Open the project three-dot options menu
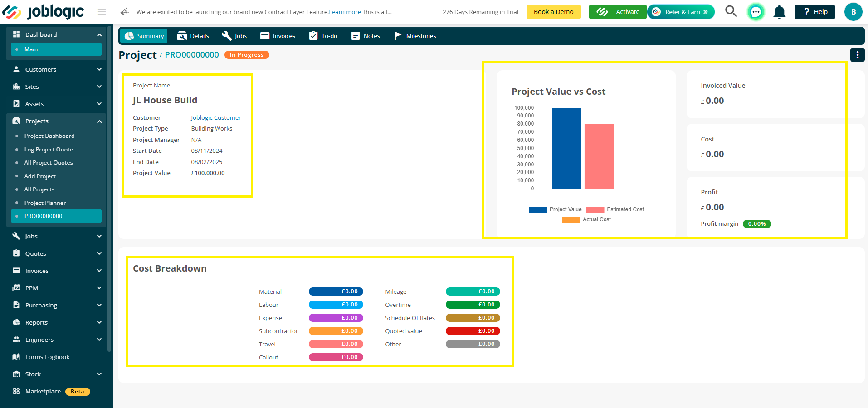The image size is (868, 408). [x=857, y=55]
